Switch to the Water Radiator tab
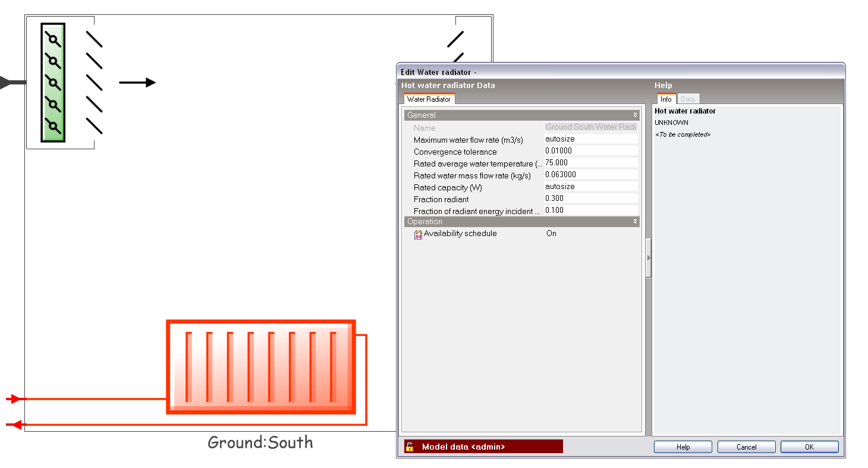Image resolution: width=868 pixels, height=468 pixels. pos(429,99)
